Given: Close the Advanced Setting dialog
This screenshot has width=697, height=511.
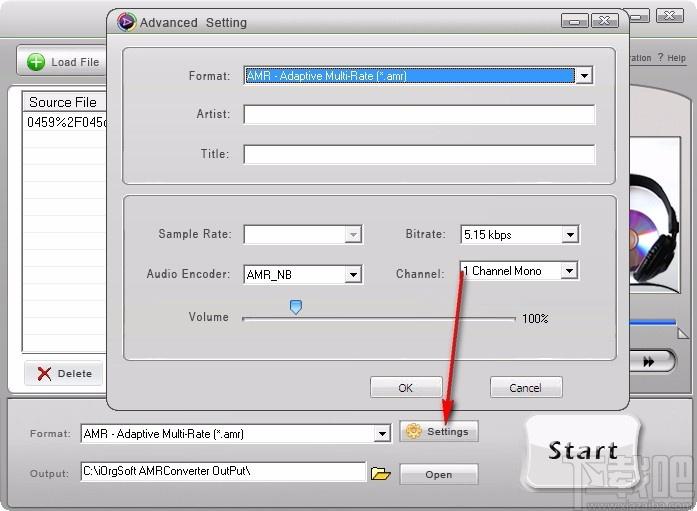Looking at the screenshot, I should 605,20.
